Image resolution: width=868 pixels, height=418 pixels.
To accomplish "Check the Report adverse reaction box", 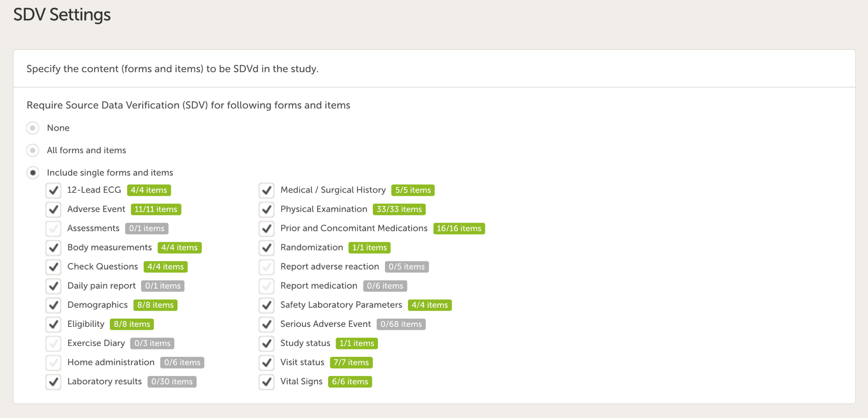I will (x=266, y=267).
